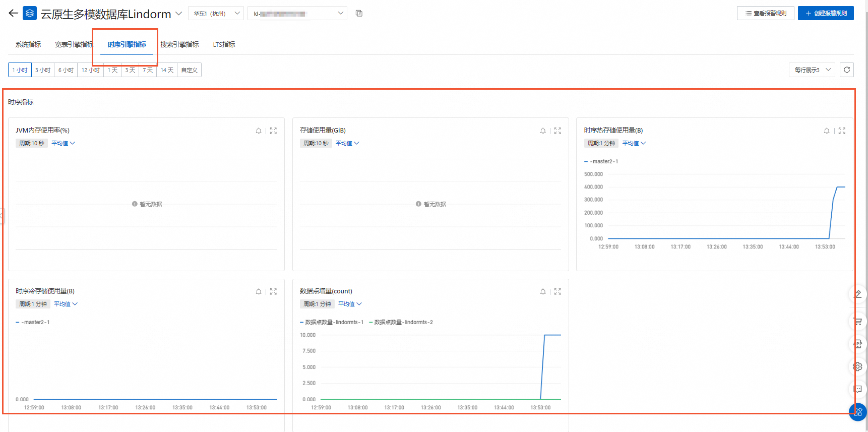Select the 3 天 time range

click(130, 70)
